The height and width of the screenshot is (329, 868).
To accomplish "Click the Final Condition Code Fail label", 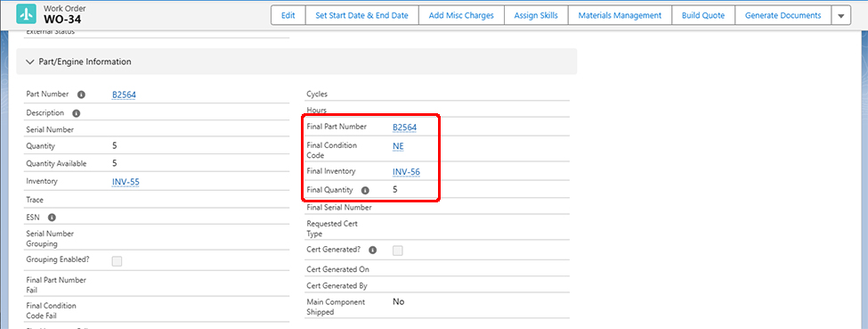I will pos(51,310).
